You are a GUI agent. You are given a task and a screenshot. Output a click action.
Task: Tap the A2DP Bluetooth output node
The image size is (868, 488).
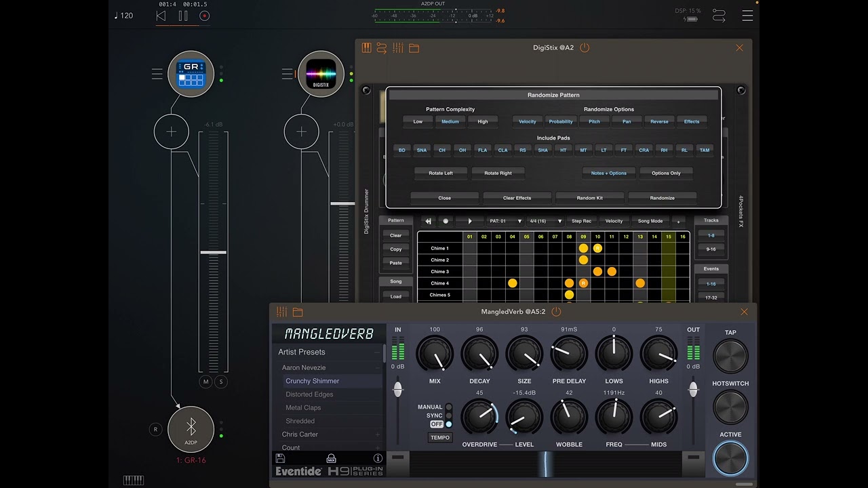(191, 428)
